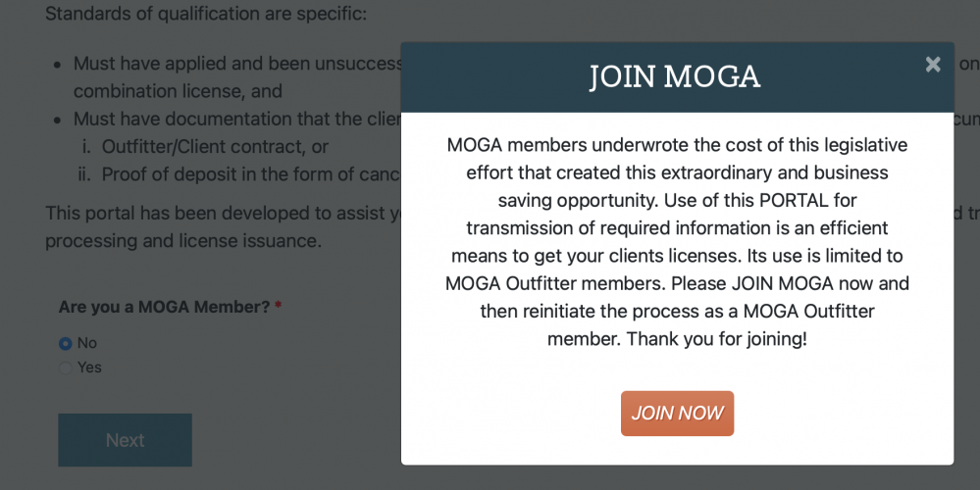
Task: Select the No radio button
Action: (x=65, y=343)
